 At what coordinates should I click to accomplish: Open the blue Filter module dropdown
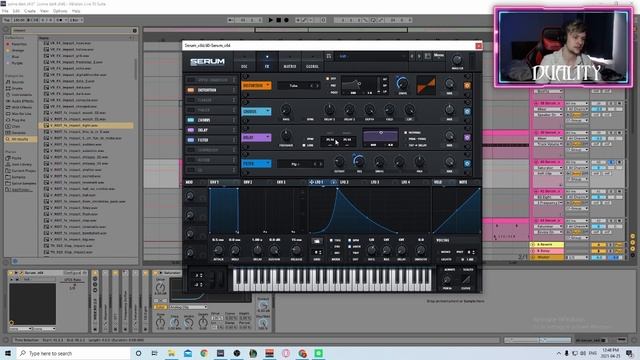pos(256,164)
